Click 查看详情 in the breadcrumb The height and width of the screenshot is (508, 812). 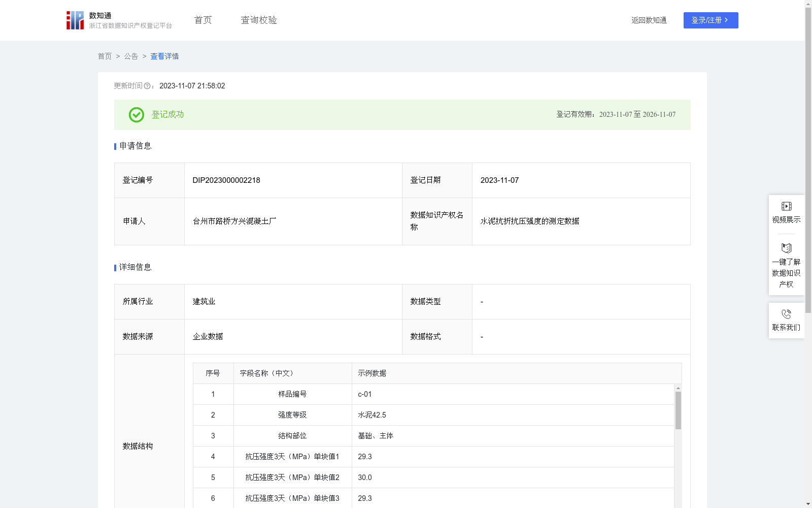point(164,56)
